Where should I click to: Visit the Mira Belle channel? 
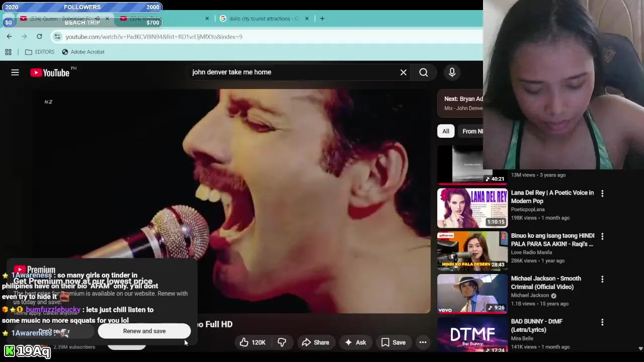coord(523,338)
